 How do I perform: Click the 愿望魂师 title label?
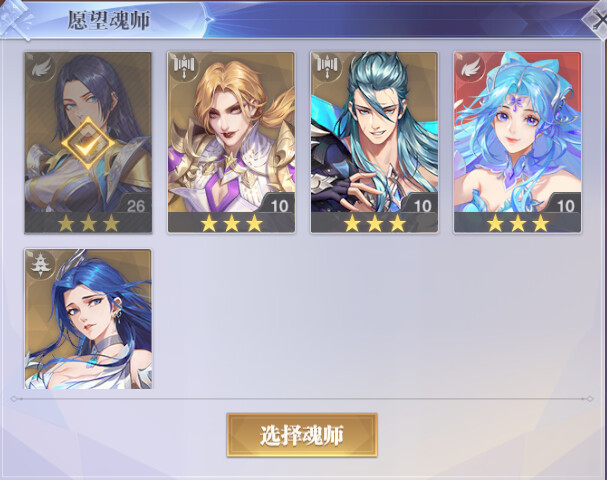pyautogui.click(x=109, y=20)
